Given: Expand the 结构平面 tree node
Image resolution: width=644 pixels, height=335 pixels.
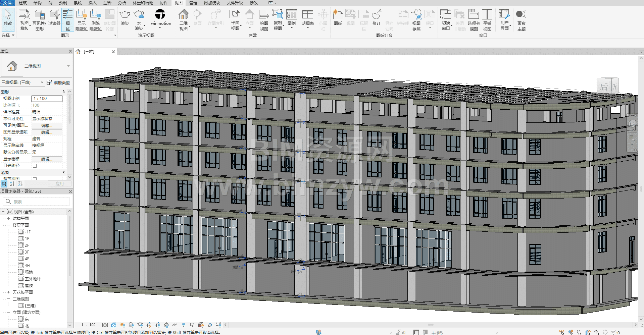Looking at the screenshot, I should click(8, 218).
